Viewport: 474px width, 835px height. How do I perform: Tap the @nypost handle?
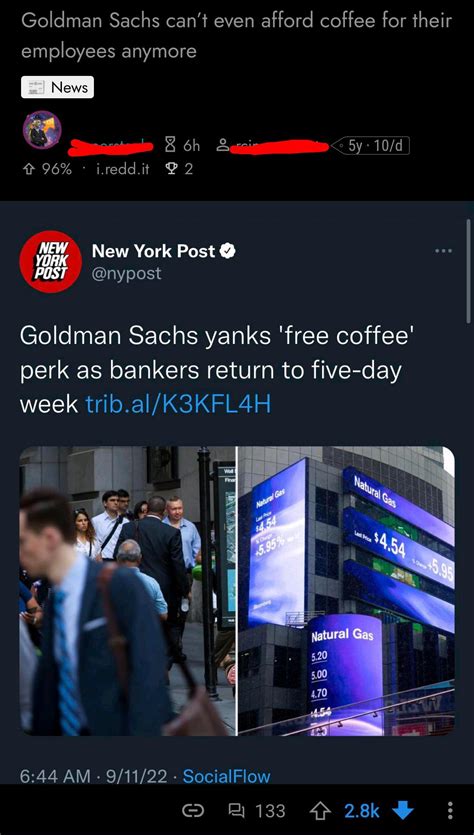pyautogui.click(x=126, y=274)
